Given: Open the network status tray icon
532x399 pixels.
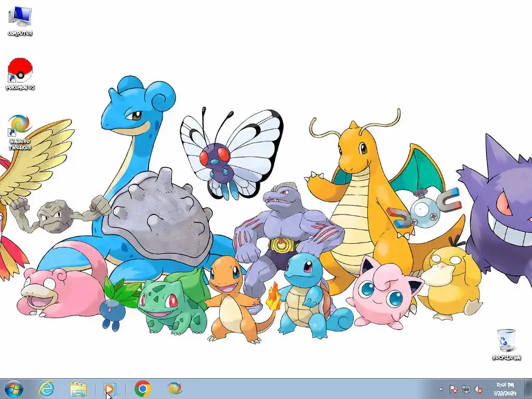Looking at the screenshot, I should click(466, 389).
